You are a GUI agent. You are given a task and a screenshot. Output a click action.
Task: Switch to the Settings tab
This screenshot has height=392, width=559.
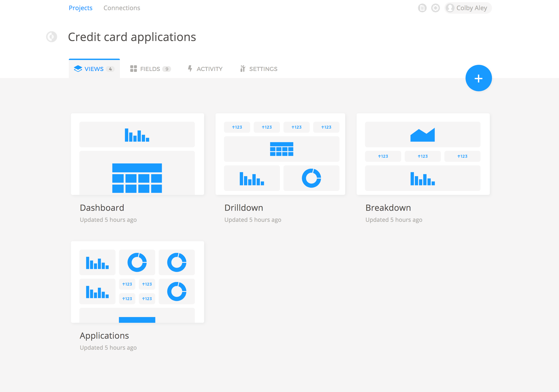click(263, 69)
